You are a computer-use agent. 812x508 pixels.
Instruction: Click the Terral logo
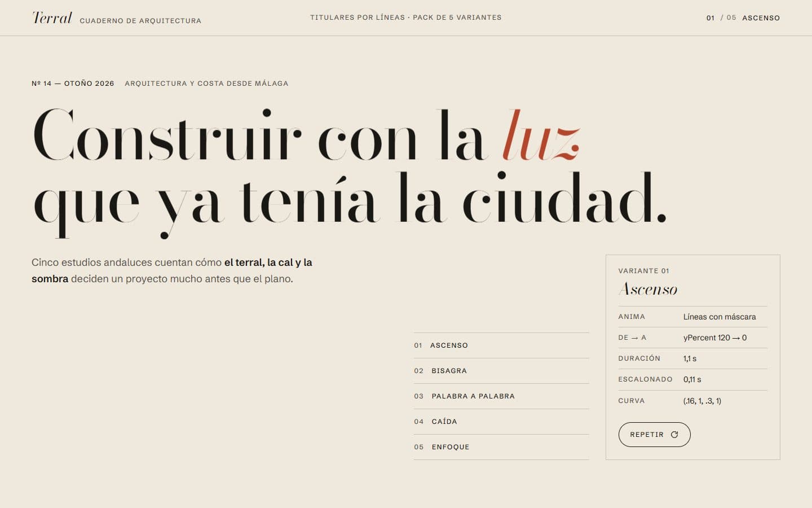click(52, 18)
